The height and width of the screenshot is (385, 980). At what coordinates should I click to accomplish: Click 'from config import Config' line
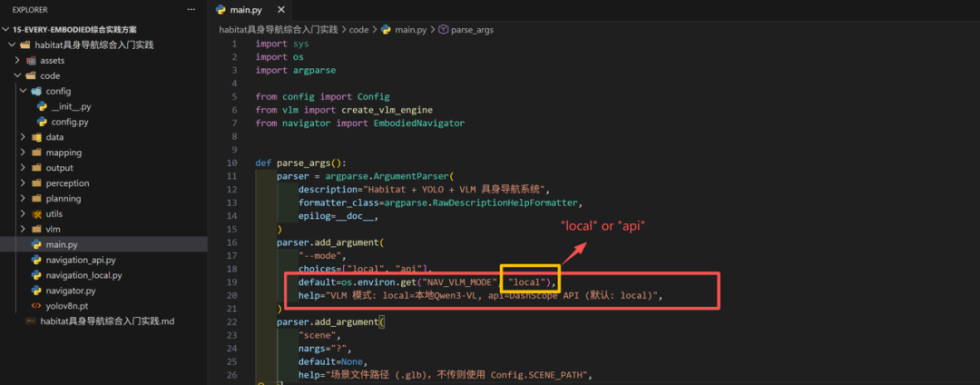[322, 97]
